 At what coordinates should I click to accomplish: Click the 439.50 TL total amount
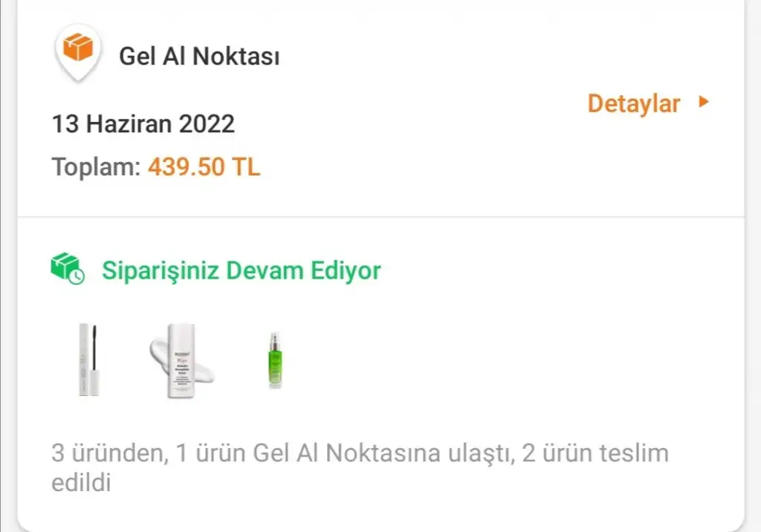[x=204, y=166]
